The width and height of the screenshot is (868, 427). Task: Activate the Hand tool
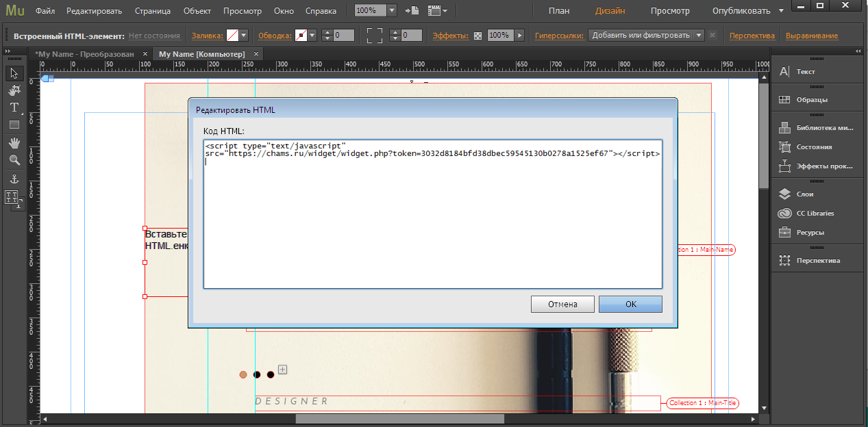(x=14, y=142)
